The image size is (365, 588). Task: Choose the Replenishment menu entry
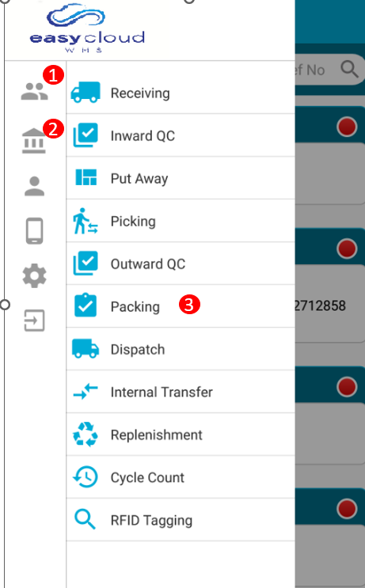click(x=181, y=434)
